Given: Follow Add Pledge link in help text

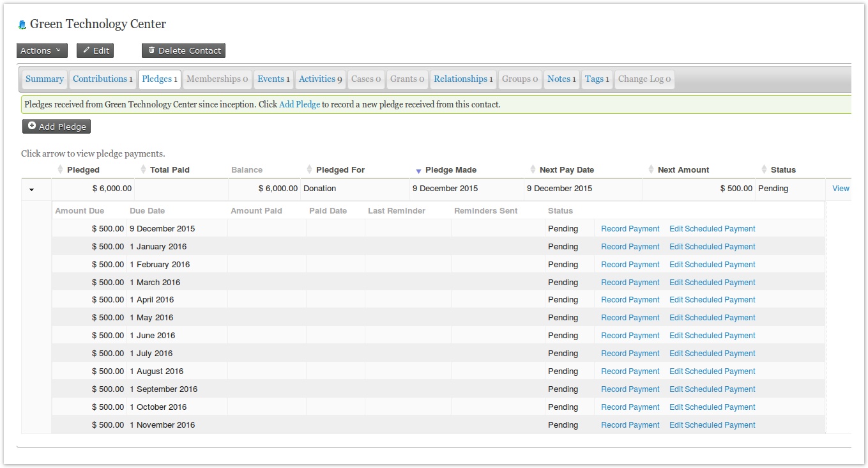Looking at the screenshot, I should (x=299, y=104).
